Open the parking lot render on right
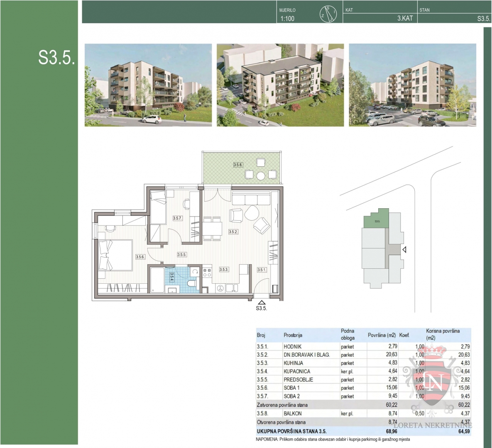The height and width of the screenshot is (448, 492). click(412, 85)
